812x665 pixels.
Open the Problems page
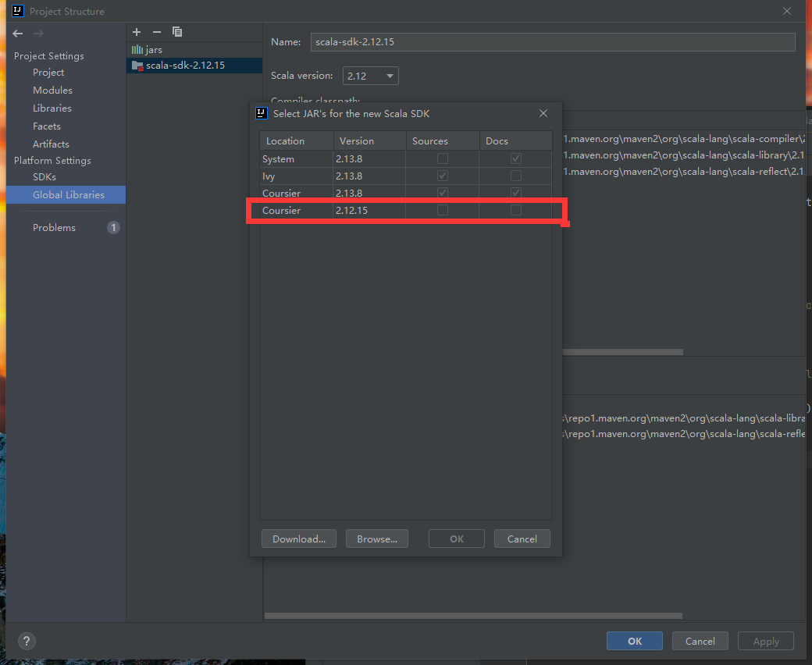pyautogui.click(x=54, y=228)
